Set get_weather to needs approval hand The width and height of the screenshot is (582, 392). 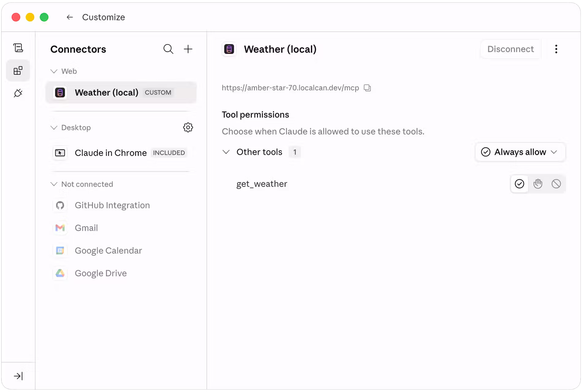tap(538, 184)
